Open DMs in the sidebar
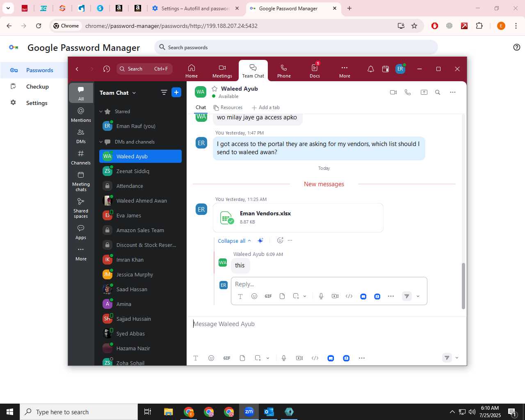 (x=81, y=136)
